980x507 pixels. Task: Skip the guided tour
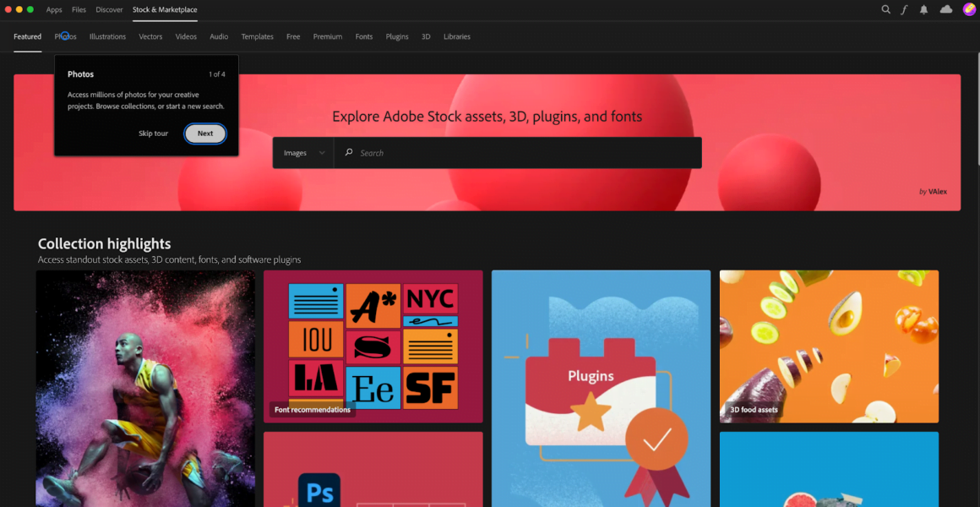click(153, 133)
